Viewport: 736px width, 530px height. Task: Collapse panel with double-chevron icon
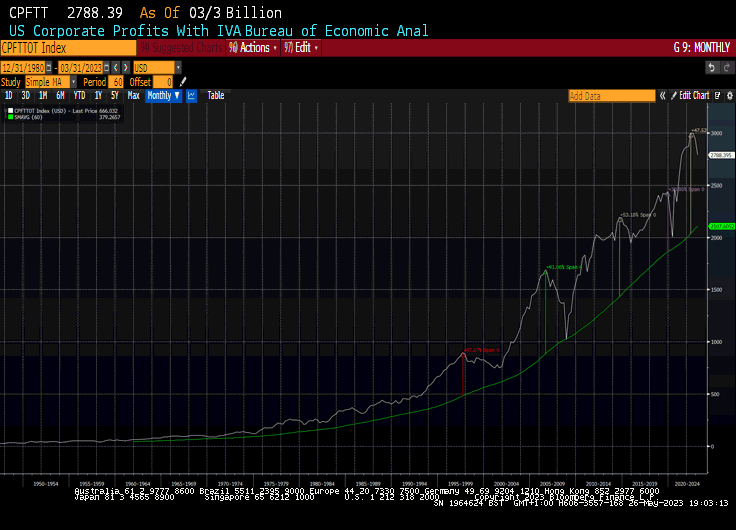point(662,96)
